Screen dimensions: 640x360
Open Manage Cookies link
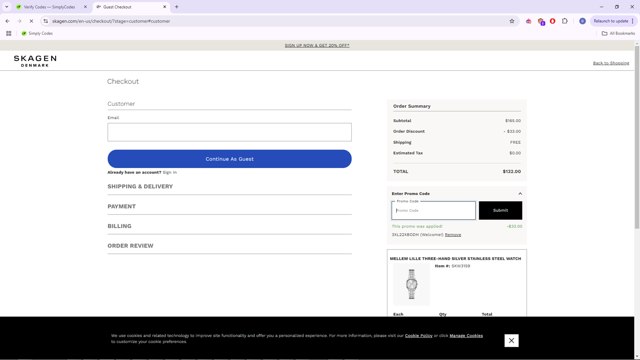click(x=466, y=336)
